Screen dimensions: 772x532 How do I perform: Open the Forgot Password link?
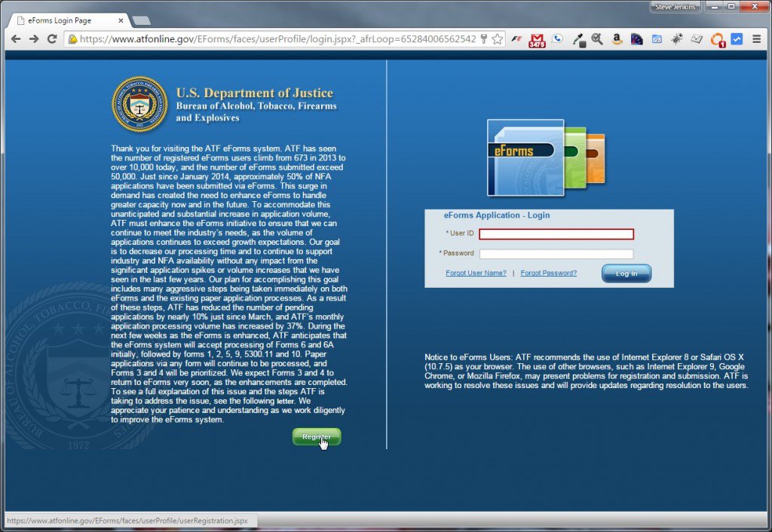(x=549, y=273)
